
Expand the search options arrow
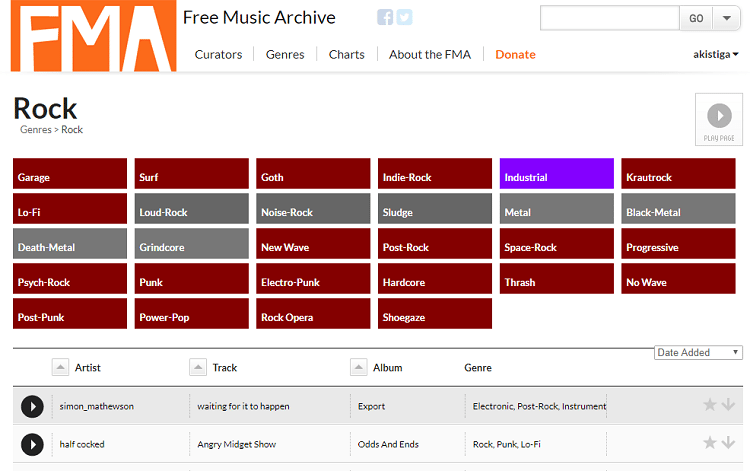pos(727,18)
